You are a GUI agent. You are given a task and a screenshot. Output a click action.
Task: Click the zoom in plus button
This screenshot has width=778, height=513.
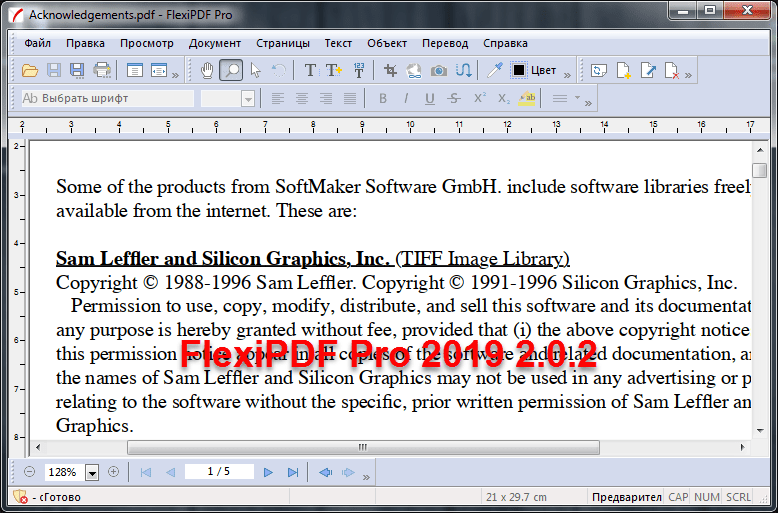click(x=113, y=471)
